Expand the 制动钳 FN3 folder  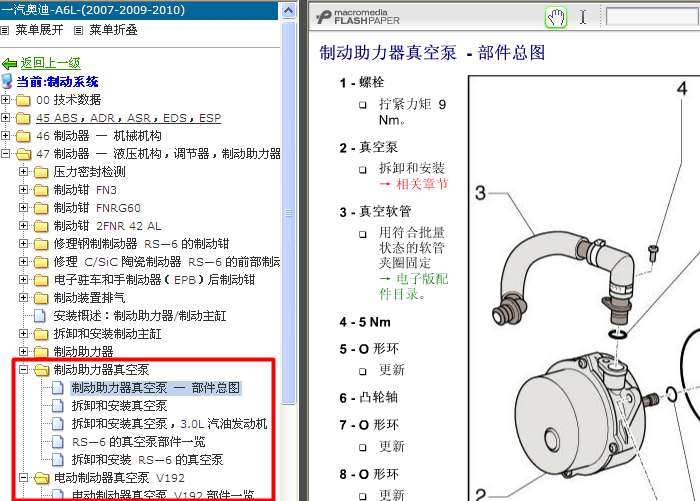[x=23, y=189]
